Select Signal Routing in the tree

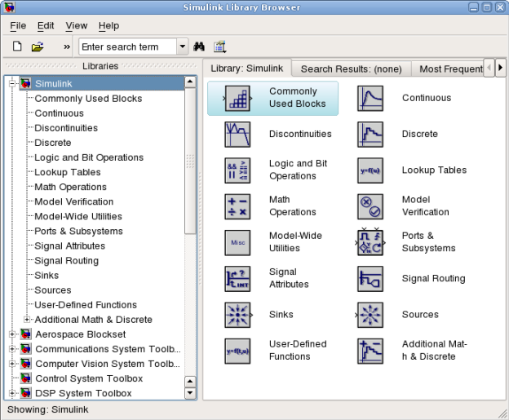pos(67,261)
